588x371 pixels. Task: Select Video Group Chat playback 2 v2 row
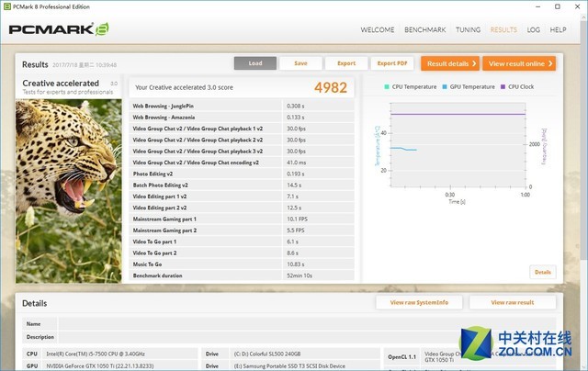pos(242,140)
